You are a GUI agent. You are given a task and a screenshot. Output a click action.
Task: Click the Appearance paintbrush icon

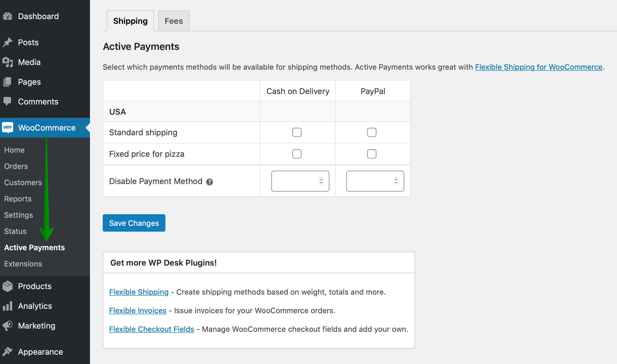[8, 352]
